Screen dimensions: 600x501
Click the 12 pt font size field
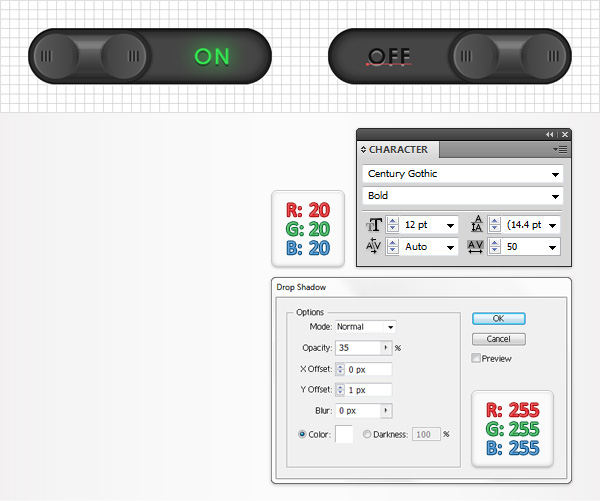click(422, 225)
